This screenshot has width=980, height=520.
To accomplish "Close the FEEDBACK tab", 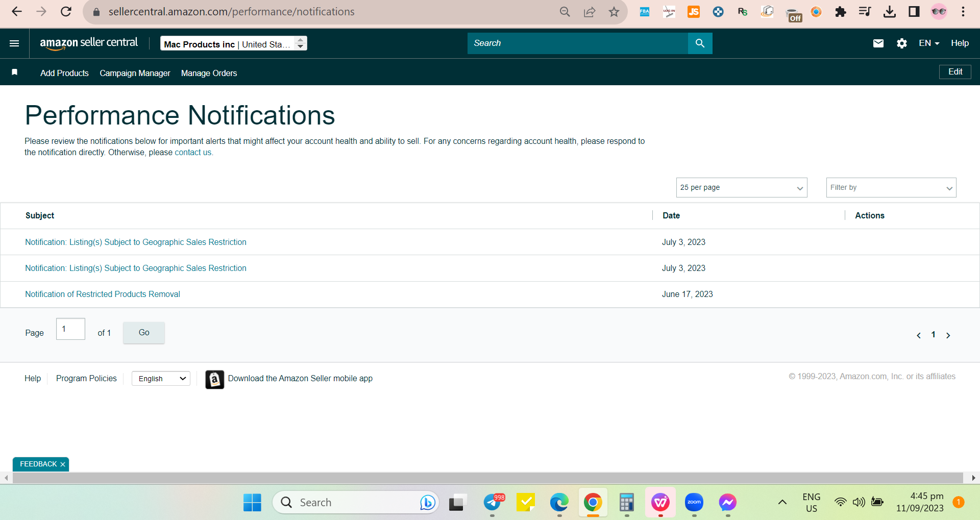I will point(63,464).
